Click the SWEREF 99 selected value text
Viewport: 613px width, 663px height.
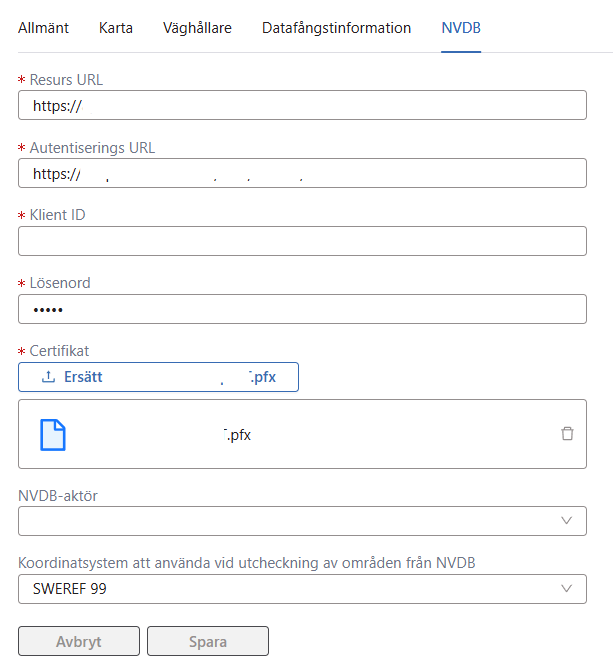coord(70,589)
